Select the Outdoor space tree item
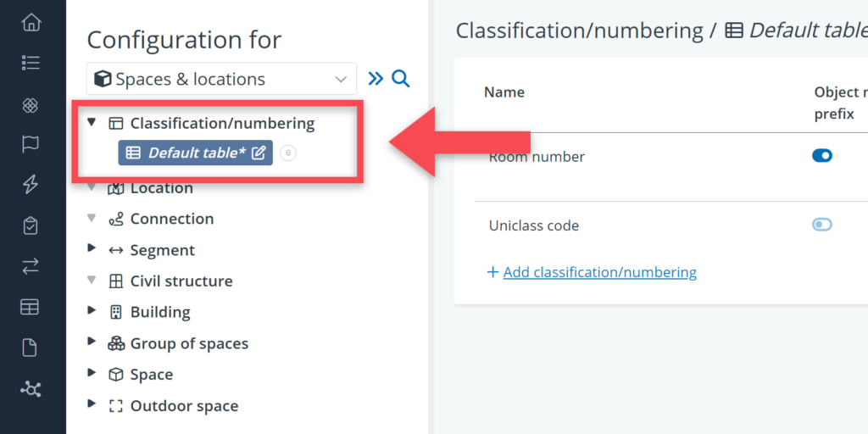This screenshot has height=434, width=868. [184, 406]
